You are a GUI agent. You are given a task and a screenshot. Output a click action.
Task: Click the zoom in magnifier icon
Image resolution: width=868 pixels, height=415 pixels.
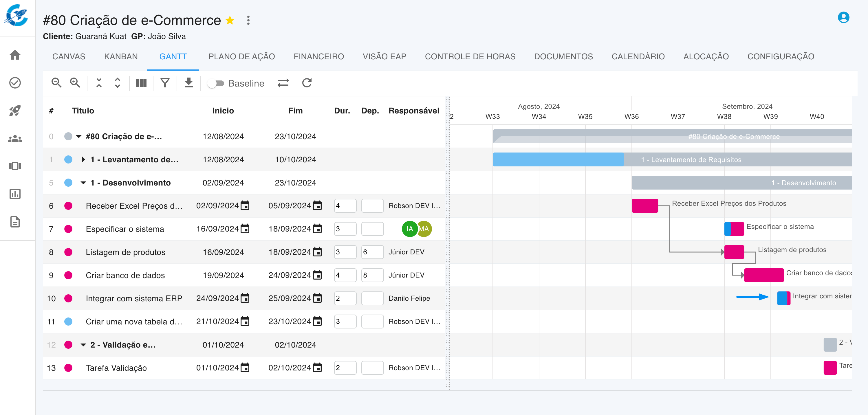click(x=75, y=83)
